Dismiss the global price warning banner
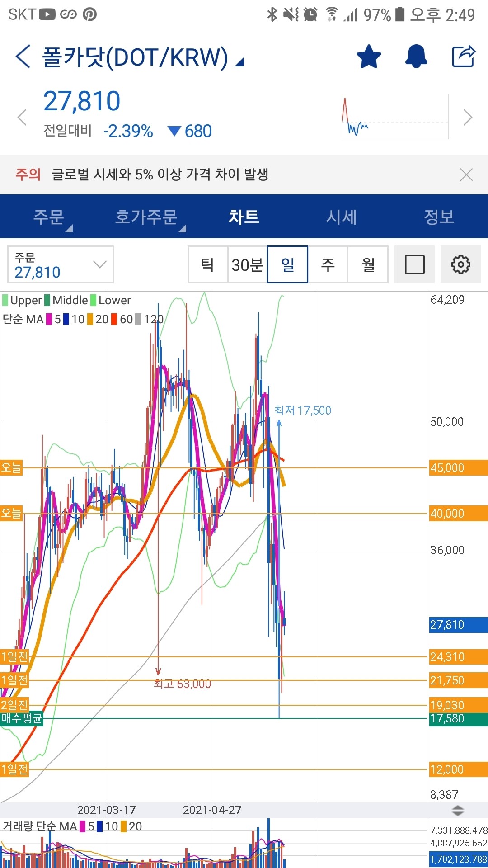488x868 pixels. 466,175
